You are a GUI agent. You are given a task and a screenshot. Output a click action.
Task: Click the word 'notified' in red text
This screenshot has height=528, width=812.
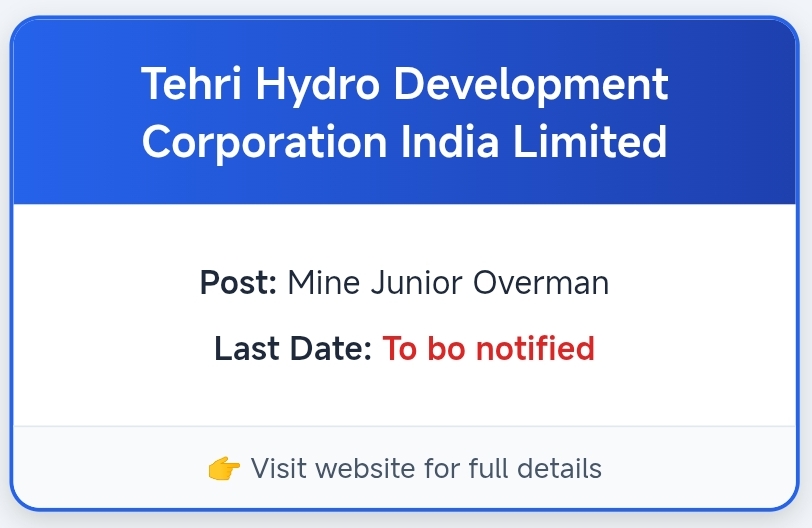tap(535, 349)
